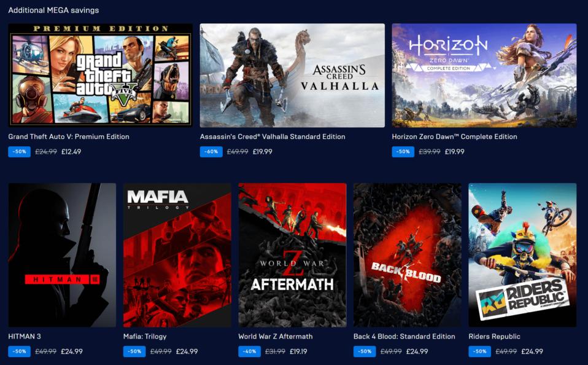
Task: Click the Grand Theft Auto V: Premium Edition title
Action: point(69,136)
